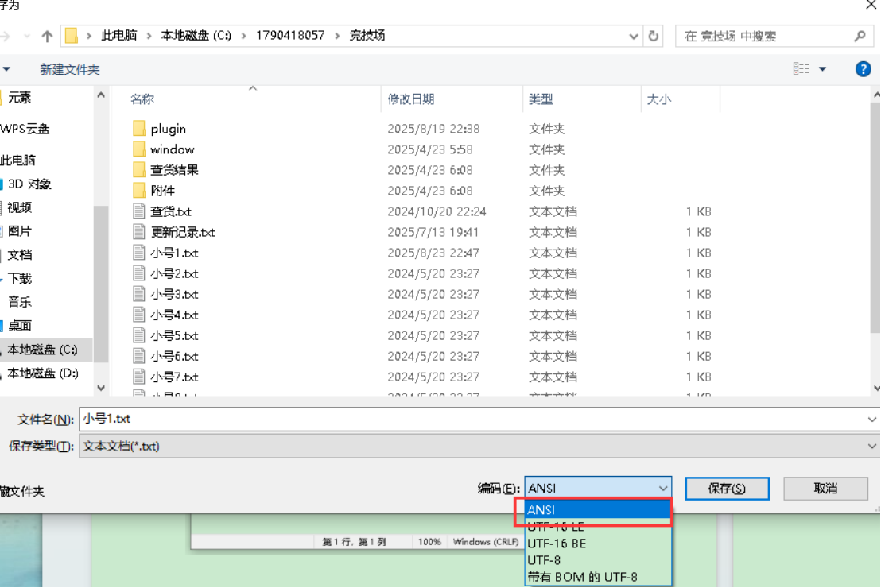Click 竞技场 in the breadcrumb path

click(x=367, y=36)
